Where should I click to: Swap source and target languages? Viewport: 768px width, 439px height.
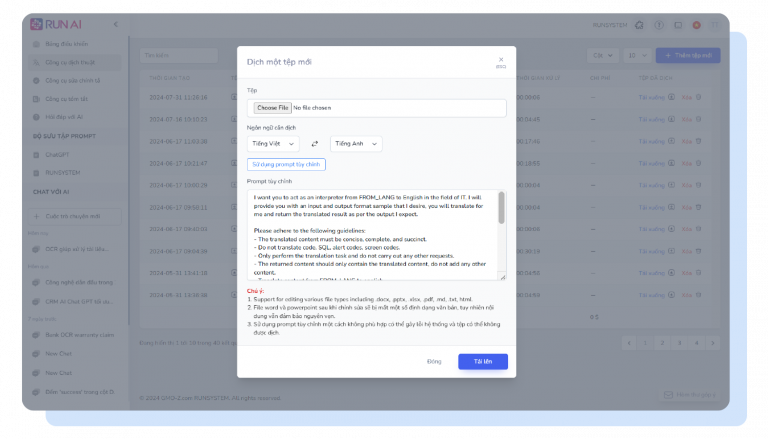tap(315, 144)
